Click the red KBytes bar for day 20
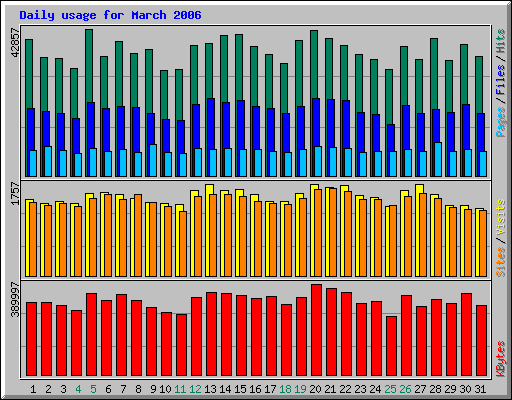Screen dimensions: 512x400 coord(316,330)
